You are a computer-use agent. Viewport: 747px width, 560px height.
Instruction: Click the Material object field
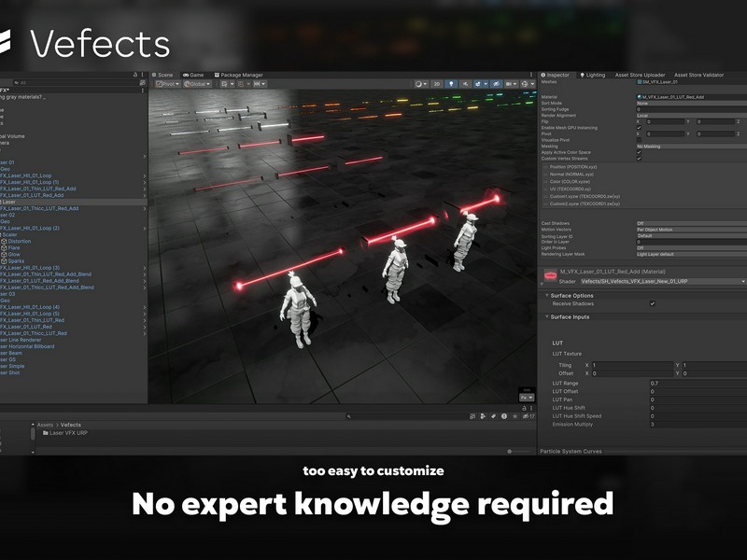(691, 97)
